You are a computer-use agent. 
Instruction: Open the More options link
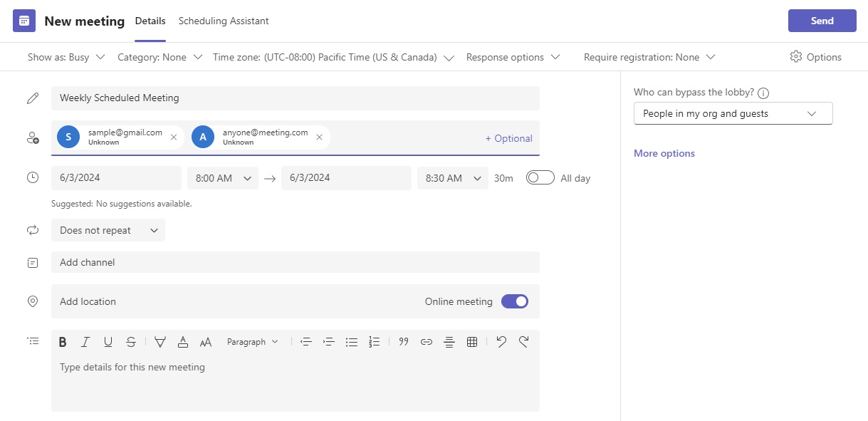[x=664, y=153]
